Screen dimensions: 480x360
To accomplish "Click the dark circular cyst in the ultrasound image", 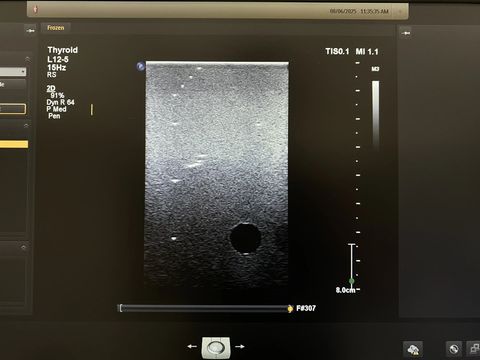I will pyautogui.click(x=245, y=238).
